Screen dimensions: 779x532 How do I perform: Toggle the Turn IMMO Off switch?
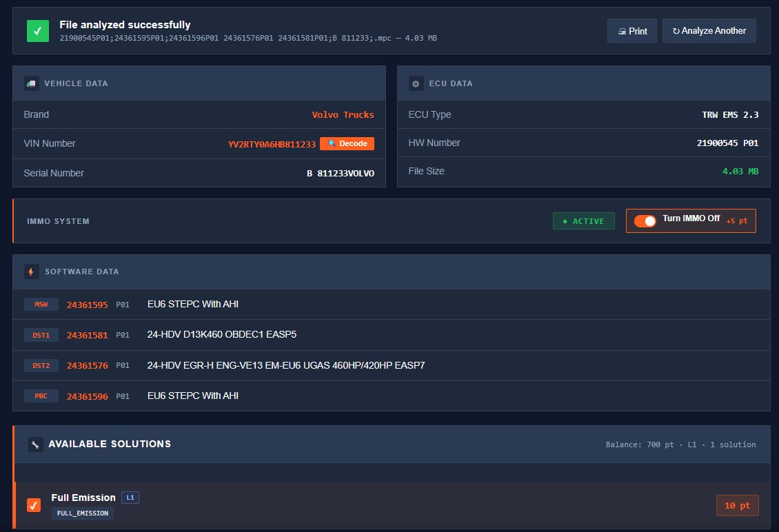pos(645,221)
